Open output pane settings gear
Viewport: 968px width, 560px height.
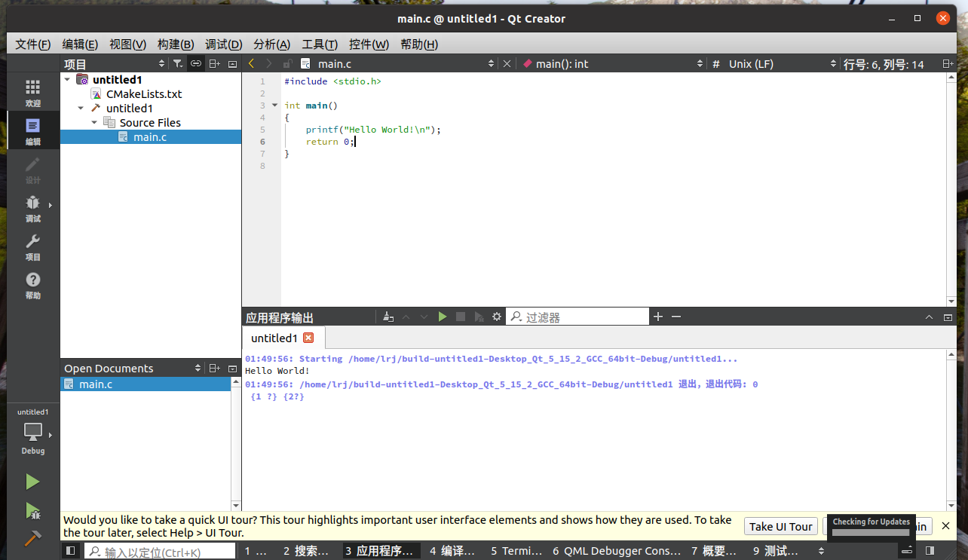[x=497, y=317]
